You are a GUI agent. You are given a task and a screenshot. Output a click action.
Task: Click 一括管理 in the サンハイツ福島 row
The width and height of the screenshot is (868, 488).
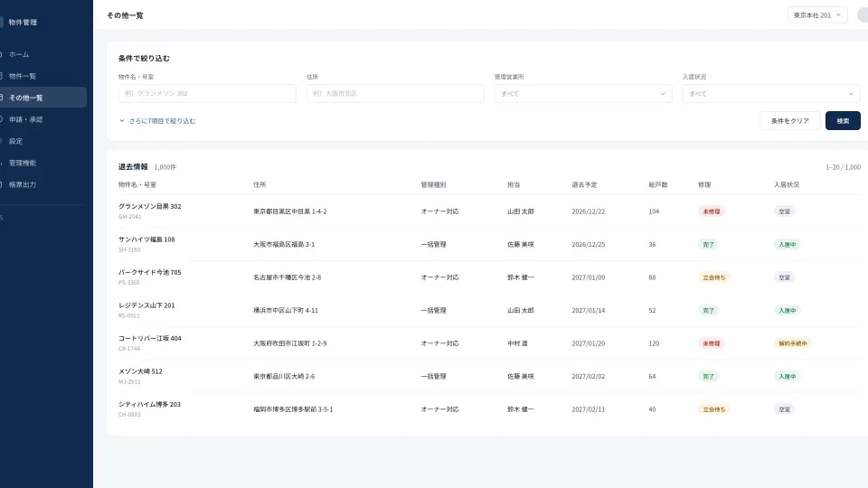click(433, 245)
